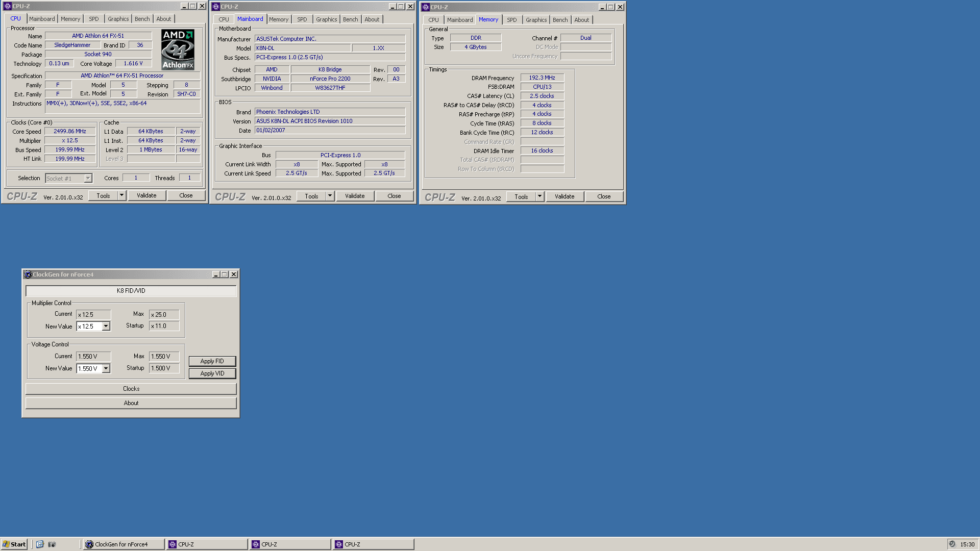Close the ClockGen window with the X button
The height and width of the screenshot is (551, 980).
pyautogui.click(x=234, y=274)
